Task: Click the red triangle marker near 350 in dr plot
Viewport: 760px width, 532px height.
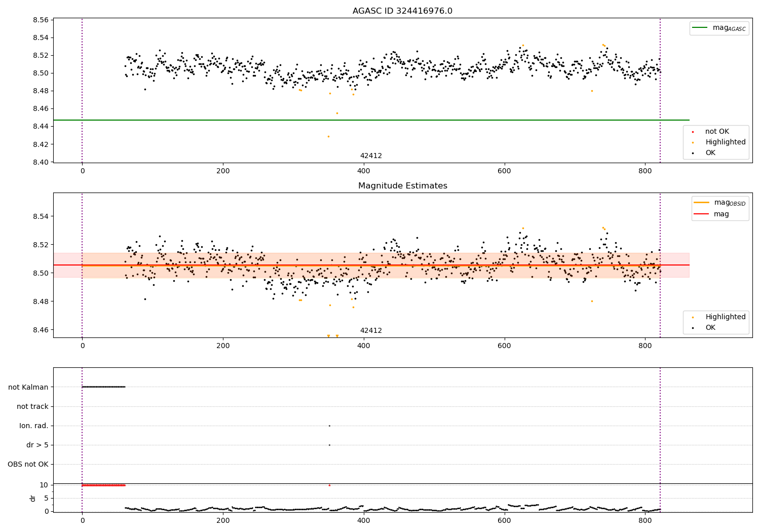Action: tap(329, 485)
